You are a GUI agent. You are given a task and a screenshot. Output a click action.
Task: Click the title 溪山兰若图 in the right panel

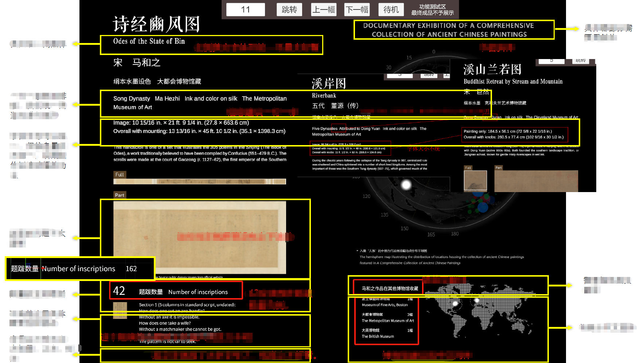tap(492, 69)
